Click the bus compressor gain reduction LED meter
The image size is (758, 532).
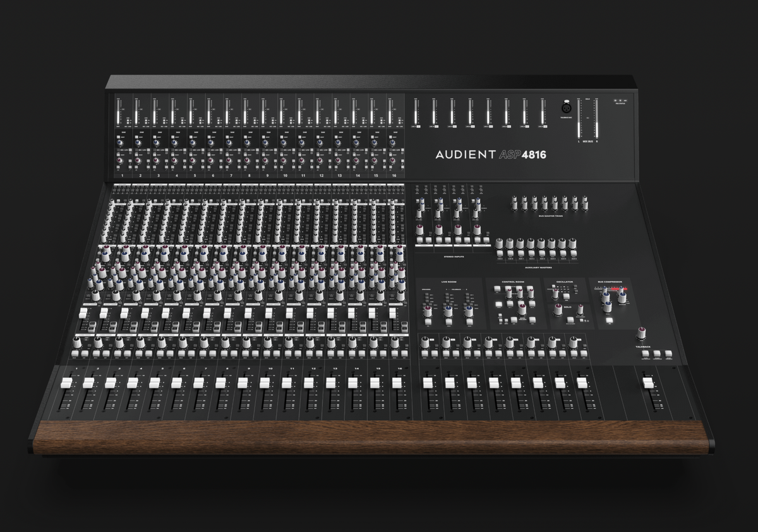tap(611, 289)
